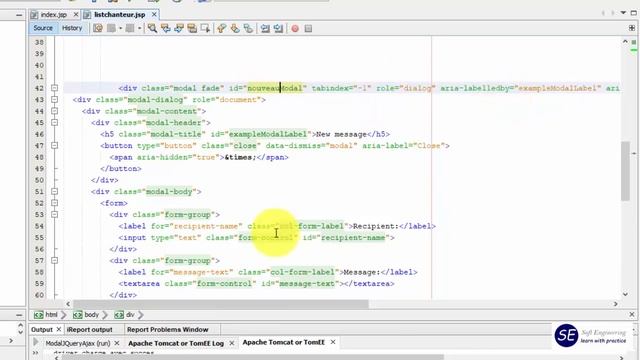Click editor scroll up arrow

[x=625, y=42]
